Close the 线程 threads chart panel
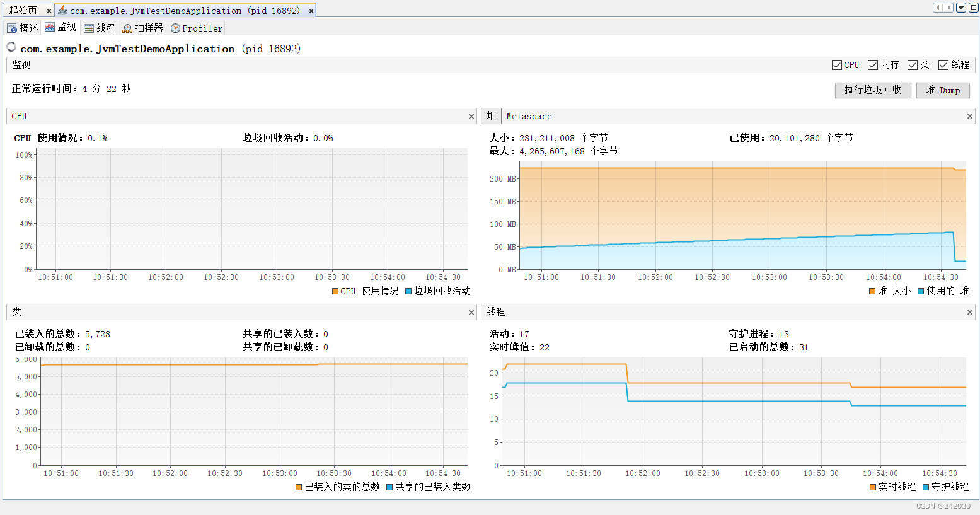This screenshot has width=980, height=515. click(970, 312)
